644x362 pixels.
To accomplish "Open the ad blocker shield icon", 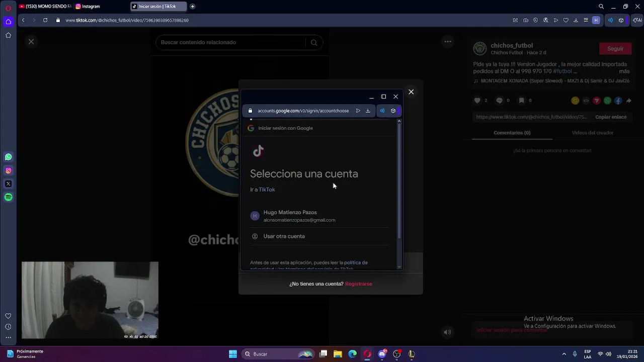I will click(x=536, y=20).
